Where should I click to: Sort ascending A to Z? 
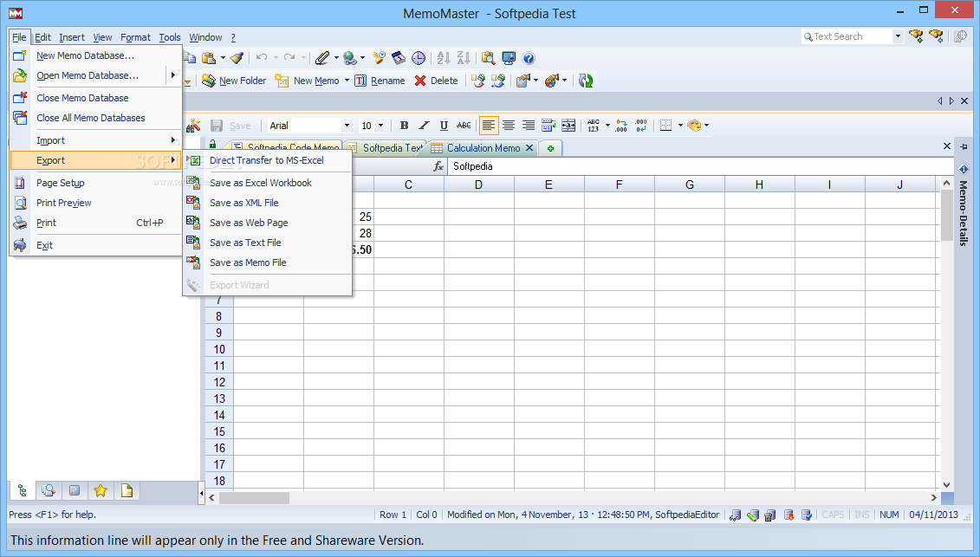[x=444, y=58]
